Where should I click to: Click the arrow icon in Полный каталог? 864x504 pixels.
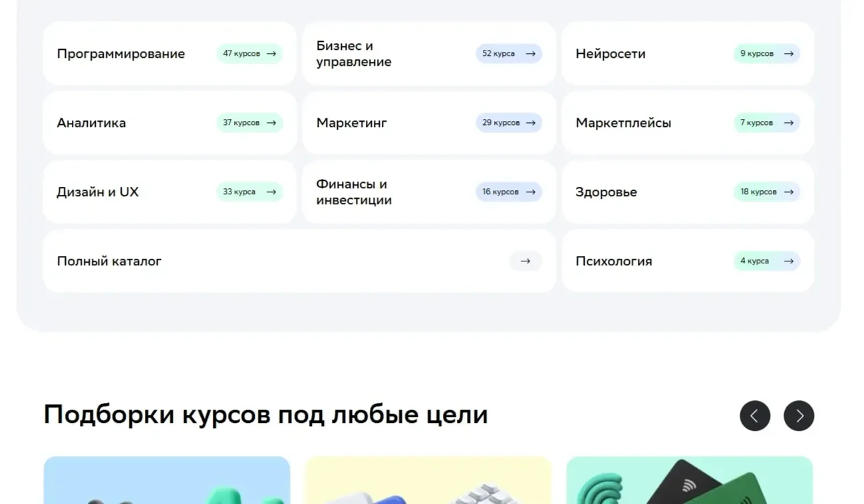click(x=525, y=261)
